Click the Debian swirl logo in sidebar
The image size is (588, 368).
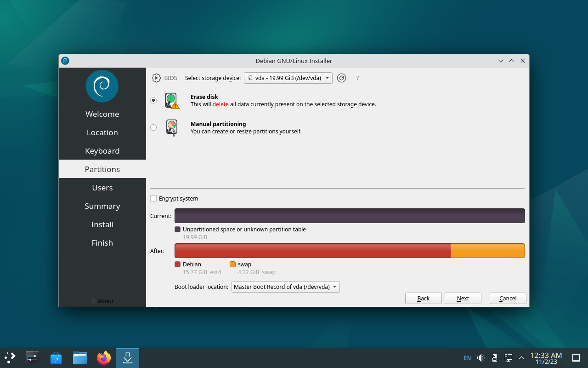point(102,86)
